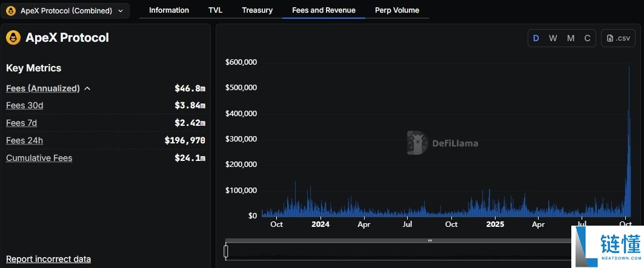Select monthly (M) chart interval
Image resolution: width=644 pixels, height=268 pixels.
click(571, 38)
